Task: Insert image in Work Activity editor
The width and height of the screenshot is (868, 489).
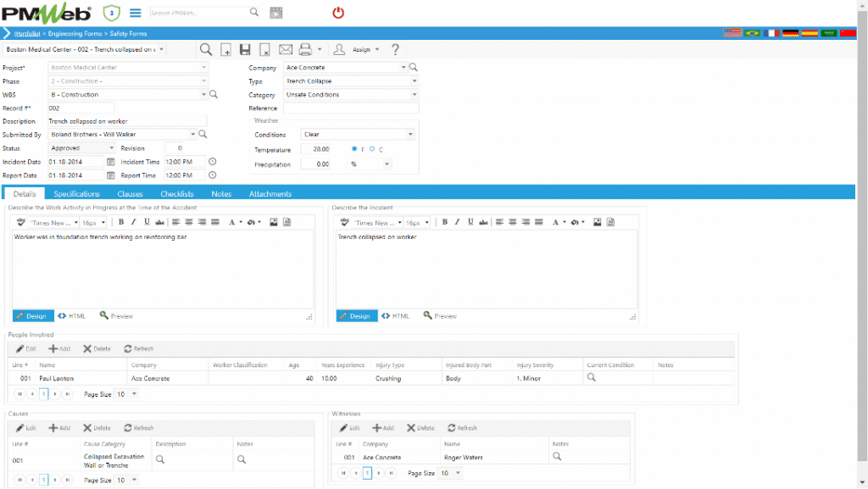Action: (x=274, y=222)
